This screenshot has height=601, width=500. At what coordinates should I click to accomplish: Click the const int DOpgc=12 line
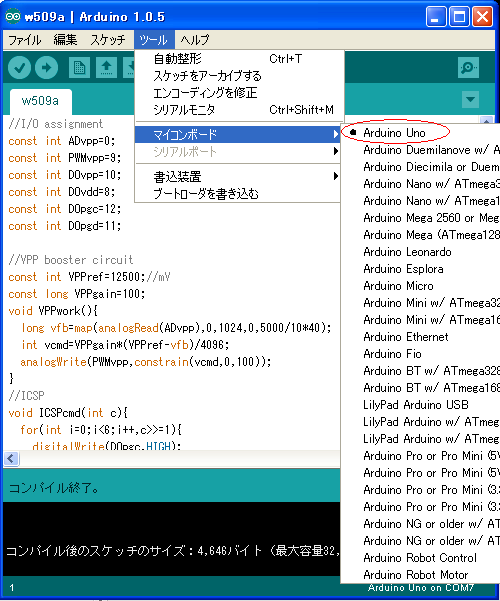[64, 209]
